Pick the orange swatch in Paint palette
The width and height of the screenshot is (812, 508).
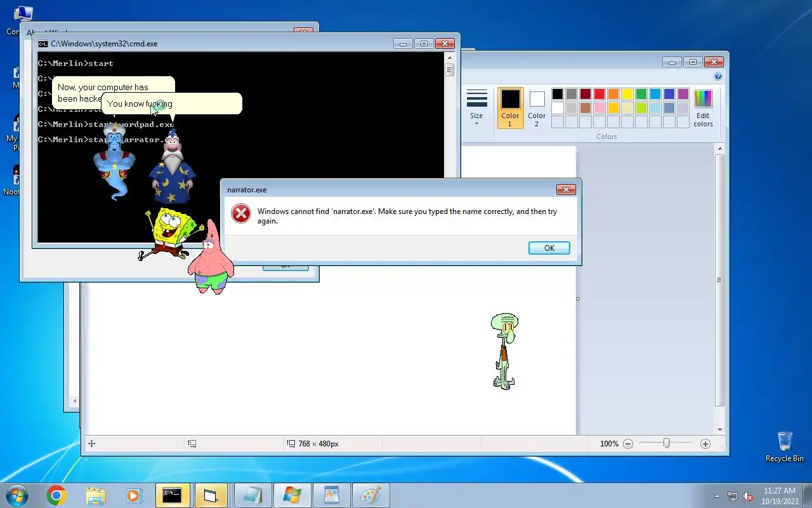tap(613, 94)
